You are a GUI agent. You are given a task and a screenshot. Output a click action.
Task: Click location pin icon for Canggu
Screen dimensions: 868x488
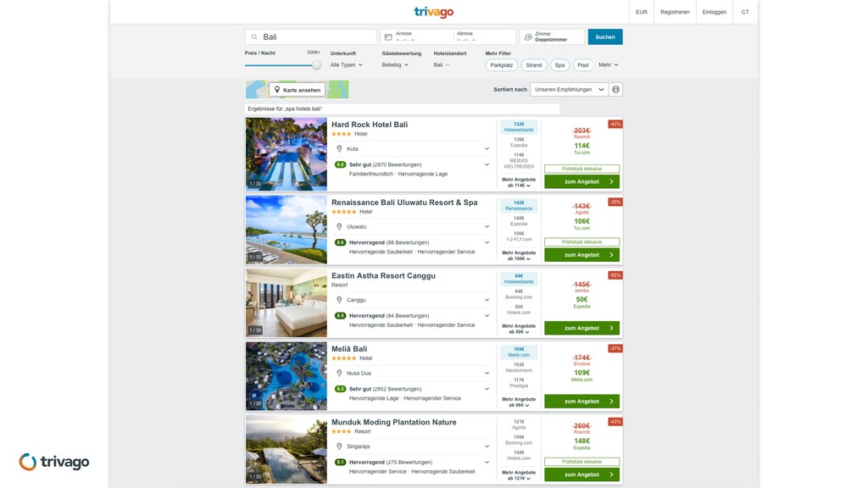(x=339, y=300)
